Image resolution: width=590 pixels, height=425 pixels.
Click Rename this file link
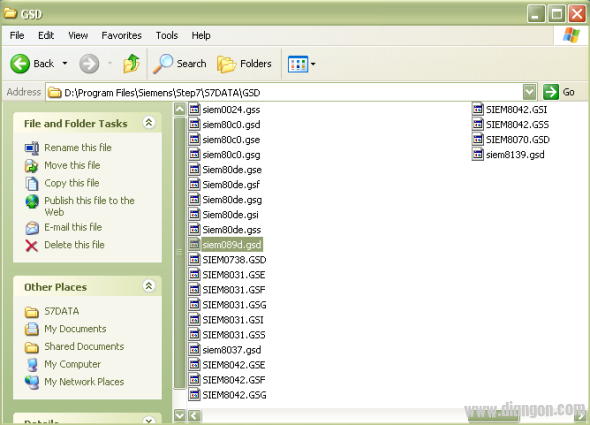[x=78, y=148]
